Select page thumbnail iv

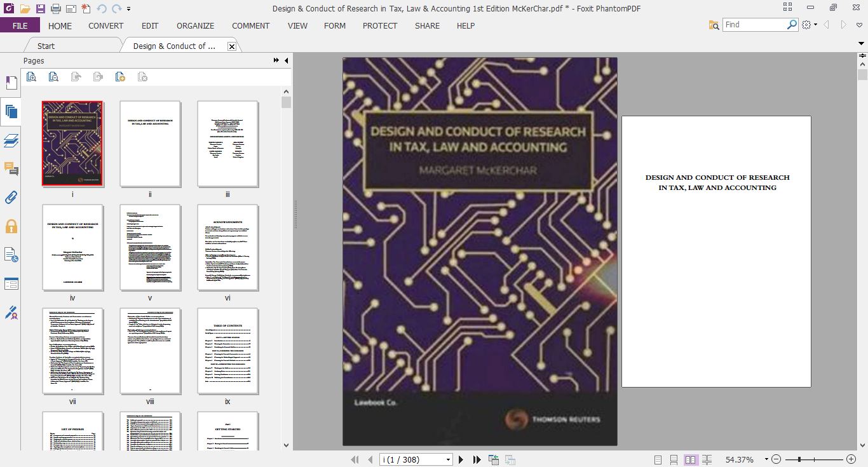72,247
